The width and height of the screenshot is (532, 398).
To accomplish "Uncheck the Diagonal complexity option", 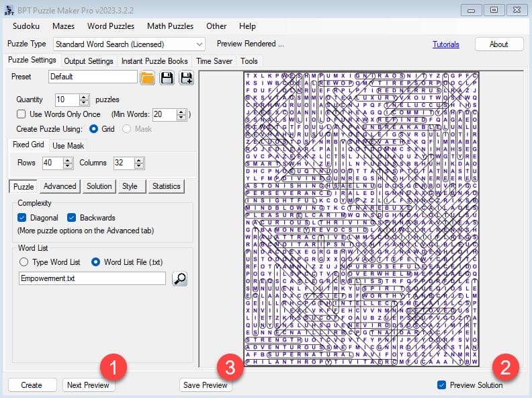I will (22, 218).
